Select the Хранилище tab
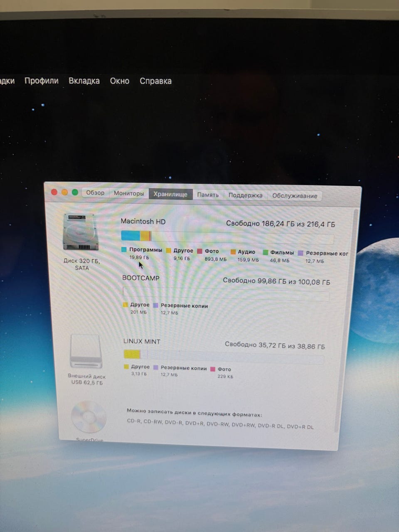399x532 pixels. point(170,194)
